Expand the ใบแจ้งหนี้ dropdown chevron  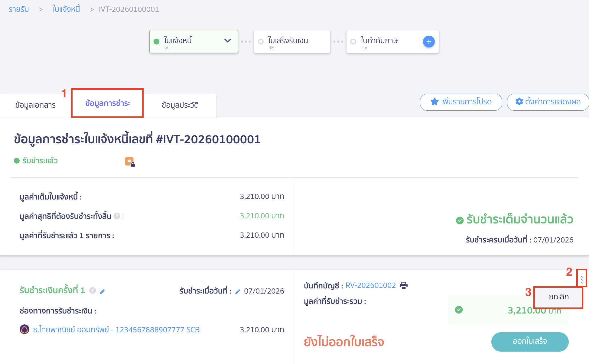point(228,40)
